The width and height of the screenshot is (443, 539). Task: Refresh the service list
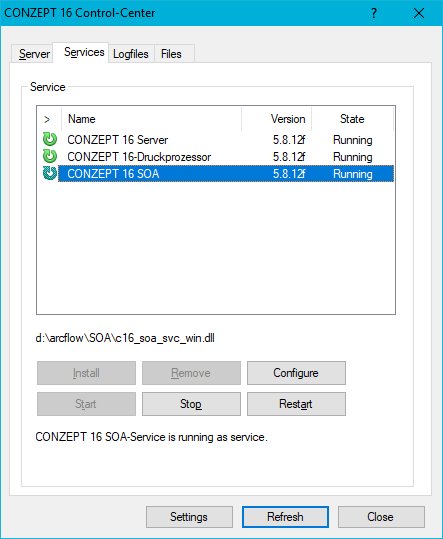[285, 517]
